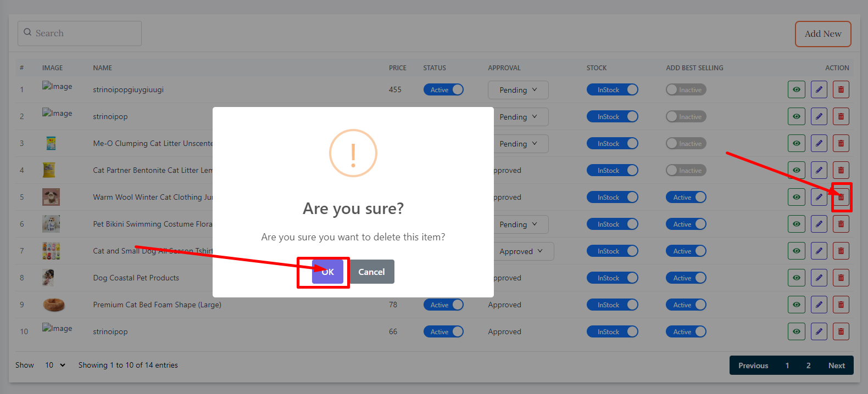Click the edit pencil icon for row 6
868x394 pixels.
point(819,224)
